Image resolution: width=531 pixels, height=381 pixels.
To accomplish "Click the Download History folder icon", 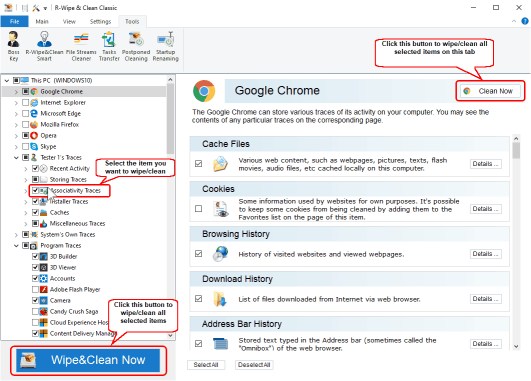I will tap(220, 299).
